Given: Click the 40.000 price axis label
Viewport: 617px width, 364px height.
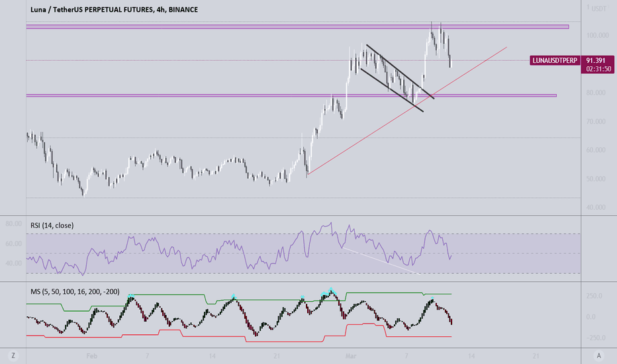Looking at the screenshot, I should pyautogui.click(x=596, y=207).
